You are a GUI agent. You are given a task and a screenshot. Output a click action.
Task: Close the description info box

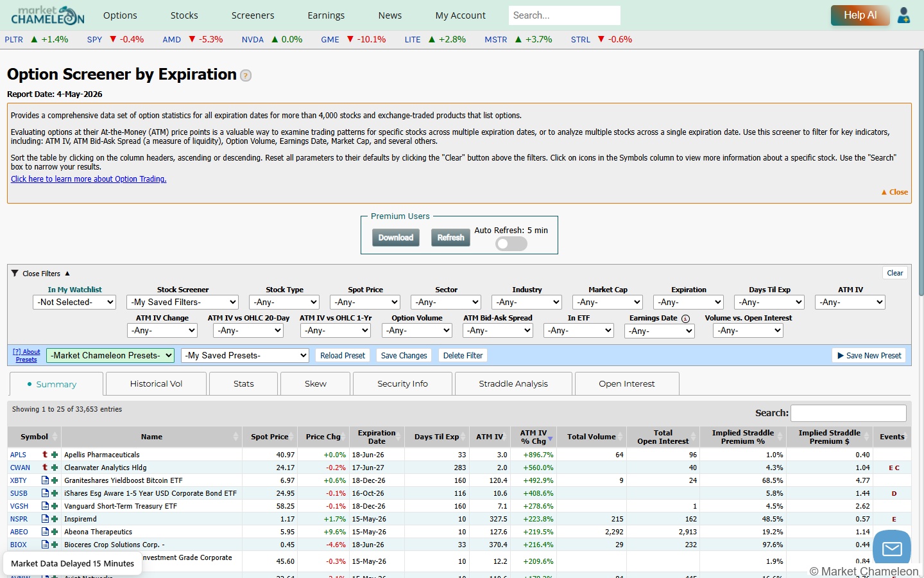tap(894, 192)
